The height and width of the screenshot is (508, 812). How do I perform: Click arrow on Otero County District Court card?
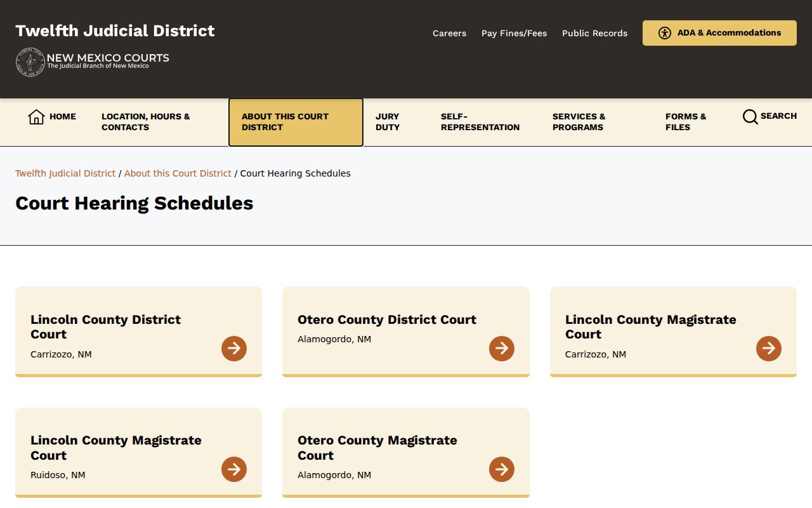(502, 349)
